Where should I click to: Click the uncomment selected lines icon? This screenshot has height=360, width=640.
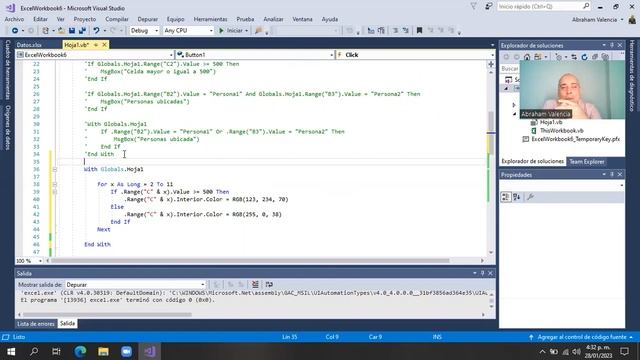pos(406,31)
